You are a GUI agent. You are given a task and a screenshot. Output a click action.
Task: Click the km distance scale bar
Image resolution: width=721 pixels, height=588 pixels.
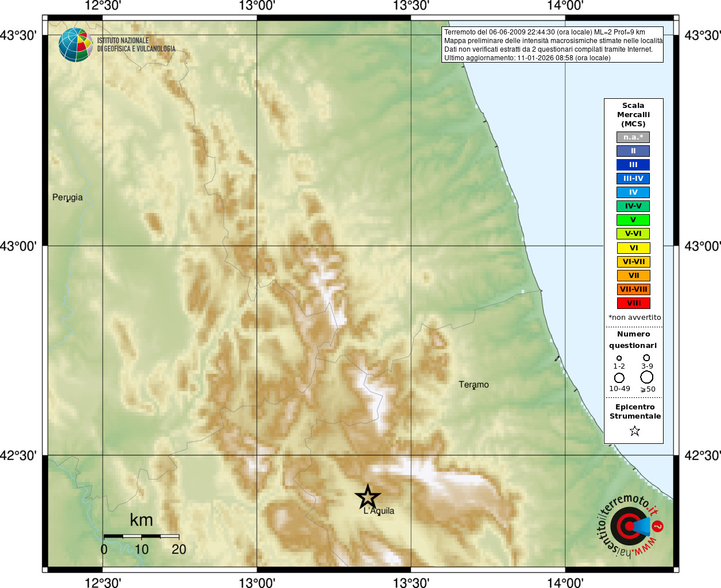(141, 536)
